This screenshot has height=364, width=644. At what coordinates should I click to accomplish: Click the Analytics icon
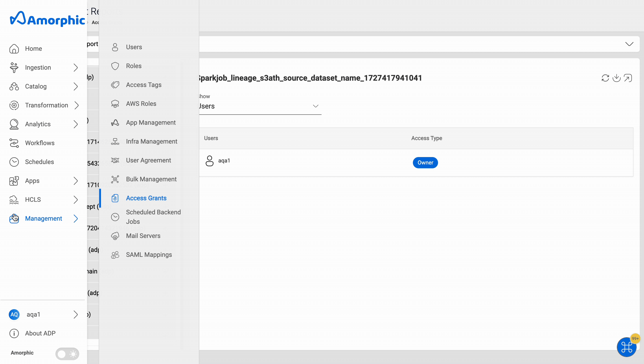point(14,124)
